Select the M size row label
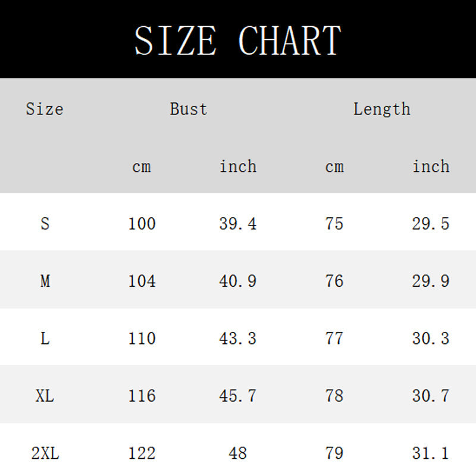Image resolution: width=476 pixels, height=476 pixels. [x=45, y=281]
